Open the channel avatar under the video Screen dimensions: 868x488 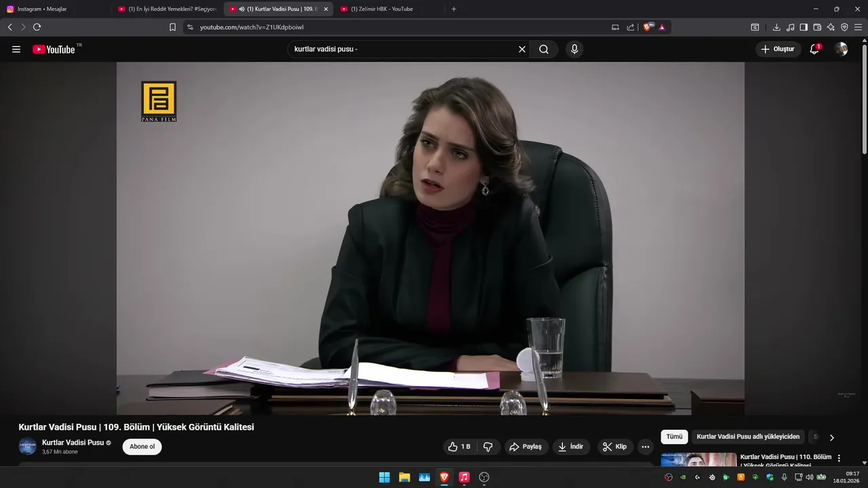(27, 447)
